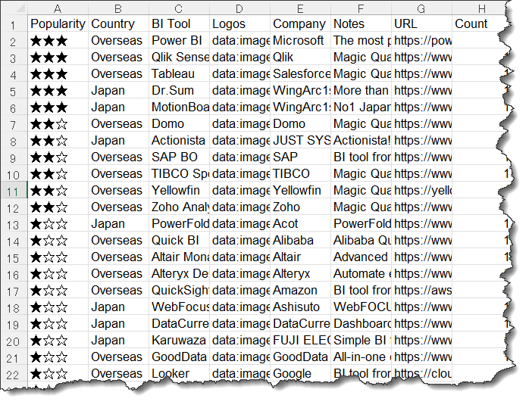532x408 pixels.
Task: Select the URL cell starting 'https://aws'
Action: tap(421, 291)
